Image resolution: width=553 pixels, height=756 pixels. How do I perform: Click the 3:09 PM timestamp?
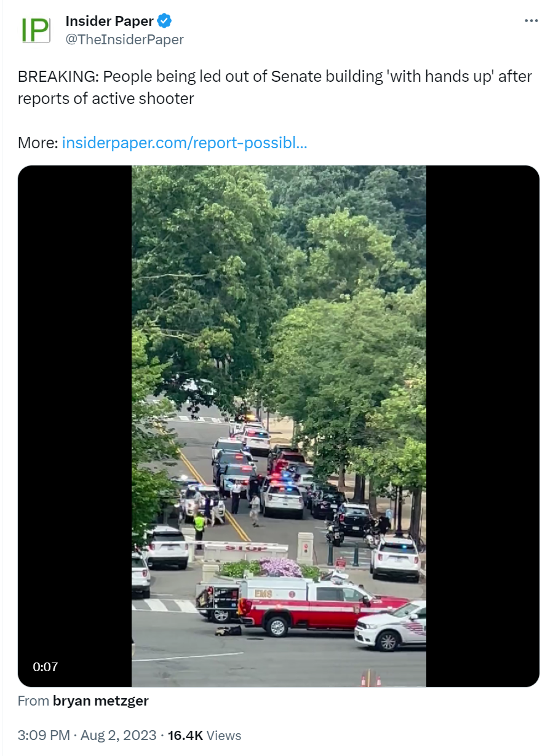tap(43, 735)
